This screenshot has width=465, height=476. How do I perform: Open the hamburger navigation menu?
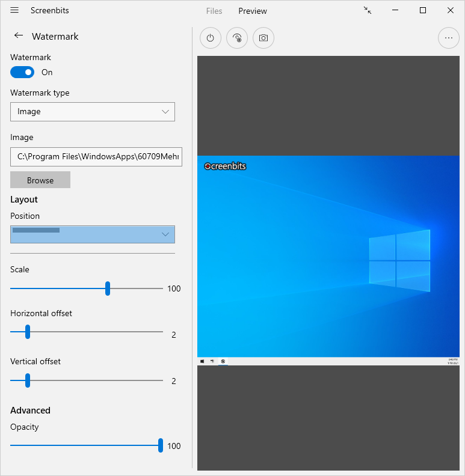click(x=14, y=10)
